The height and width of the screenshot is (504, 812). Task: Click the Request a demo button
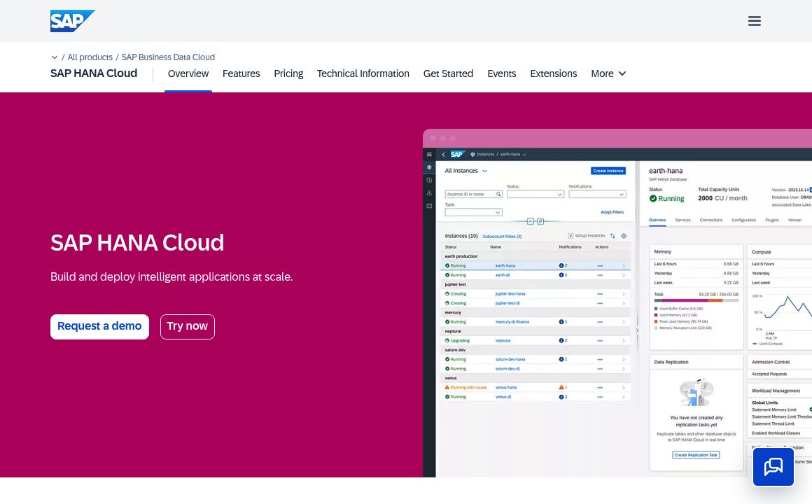point(99,326)
